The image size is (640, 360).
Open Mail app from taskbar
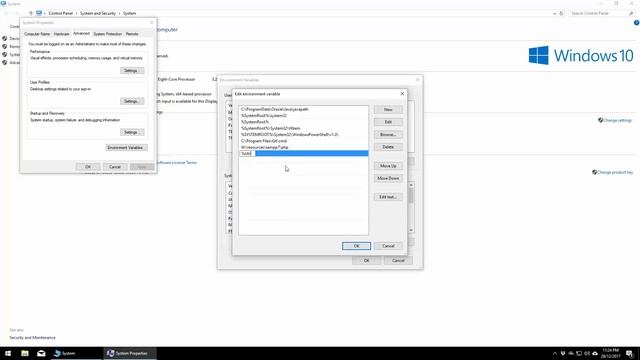click(41, 353)
